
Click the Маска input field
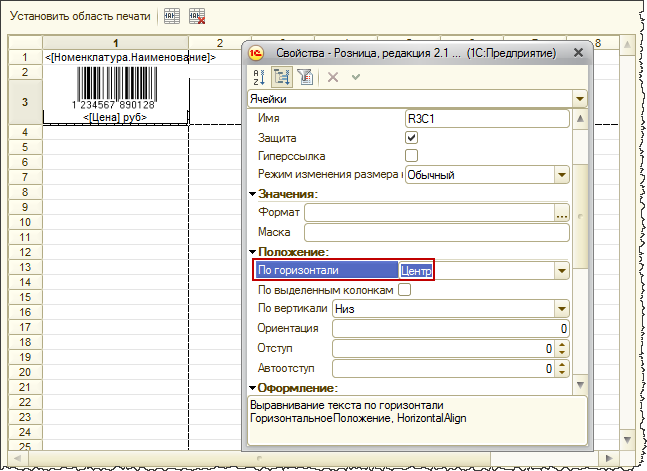point(437,232)
